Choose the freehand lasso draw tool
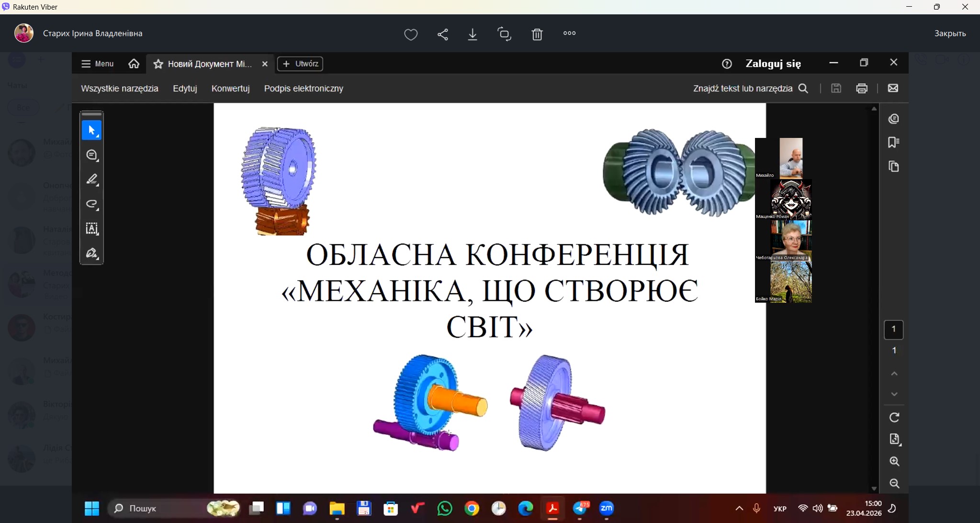This screenshot has height=523, width=980. [92, 204]
